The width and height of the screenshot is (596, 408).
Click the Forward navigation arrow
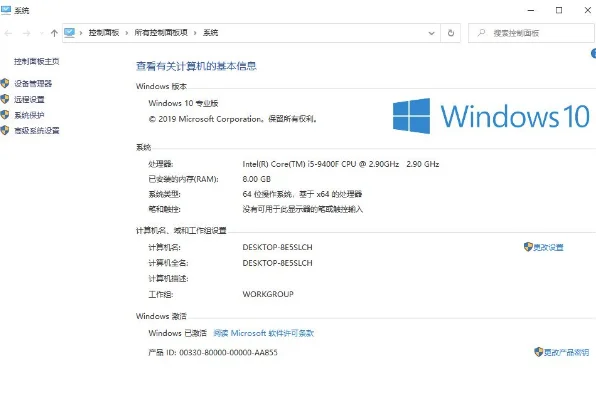26,33
